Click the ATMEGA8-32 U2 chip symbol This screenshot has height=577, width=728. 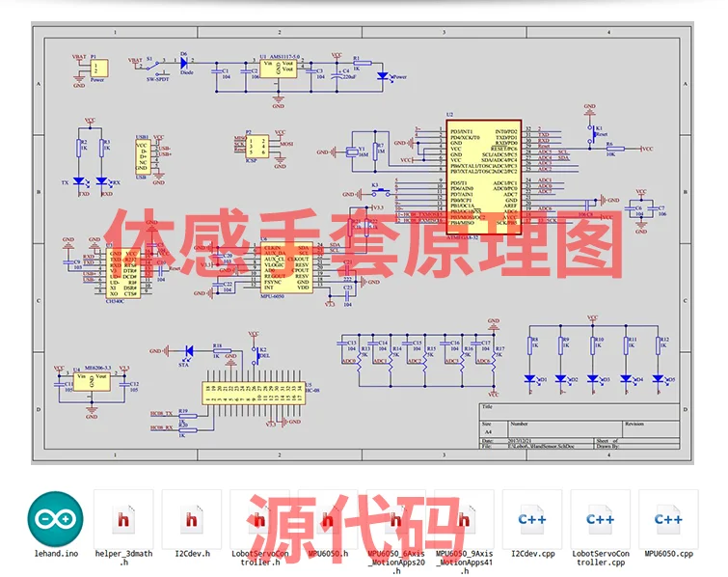point(484,177)
